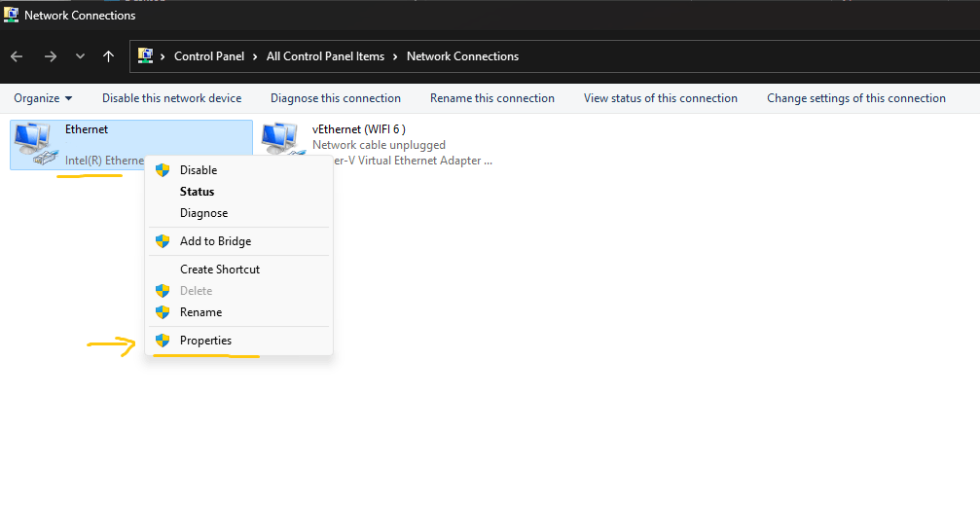Screen dimensions: 980x505
Task: Click Hyper-V Virtual Ethernet Adapter text
Action: click(x=413, y=161)
